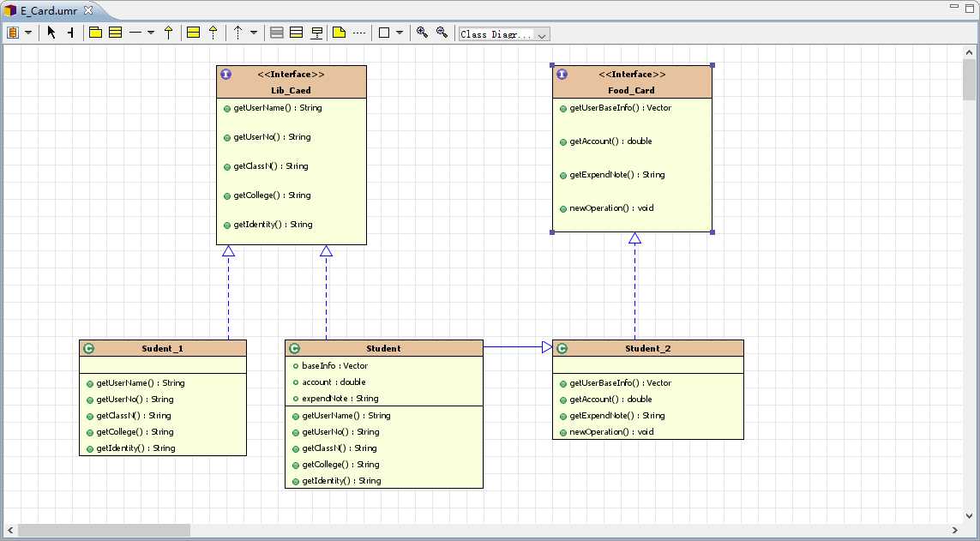
Task: Select getAccount() in Food_Card interface
Action: coord(605,141)
